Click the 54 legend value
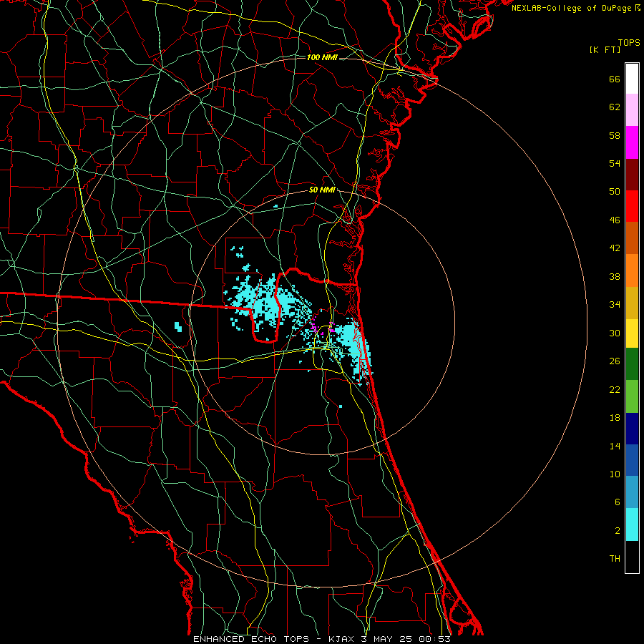644x644 pixels. coord(615,163)
